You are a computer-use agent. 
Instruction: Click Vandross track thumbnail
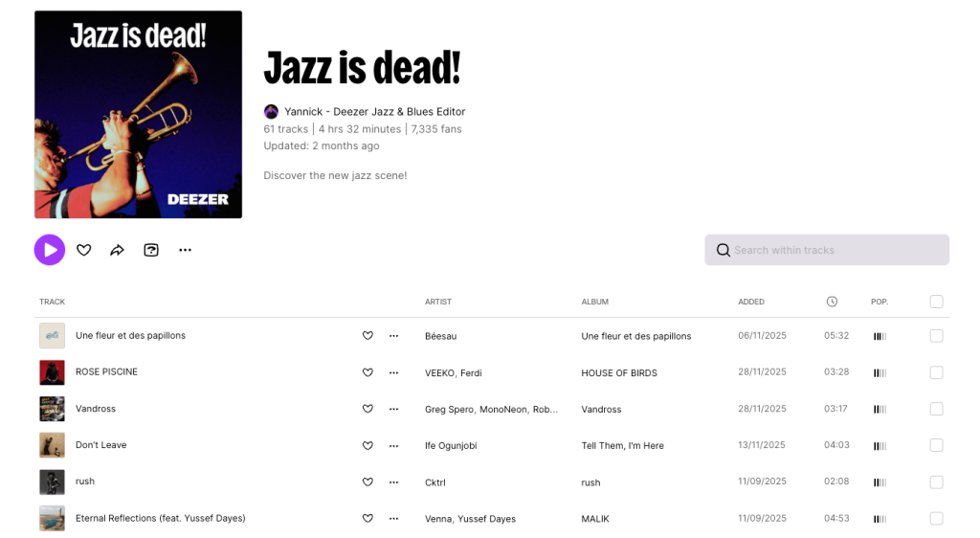pyautogui.click(x=52, y=409)
